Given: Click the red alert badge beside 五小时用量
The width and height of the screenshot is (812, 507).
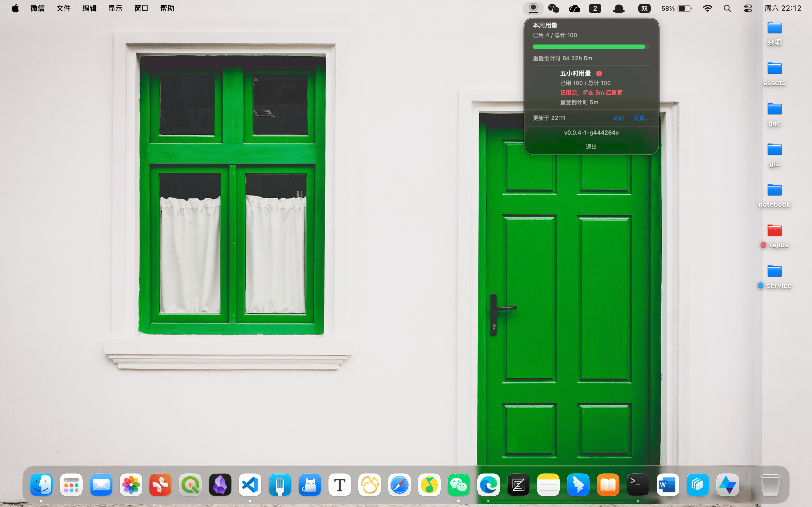Looking at the screenshot, I should pos(599,74).
